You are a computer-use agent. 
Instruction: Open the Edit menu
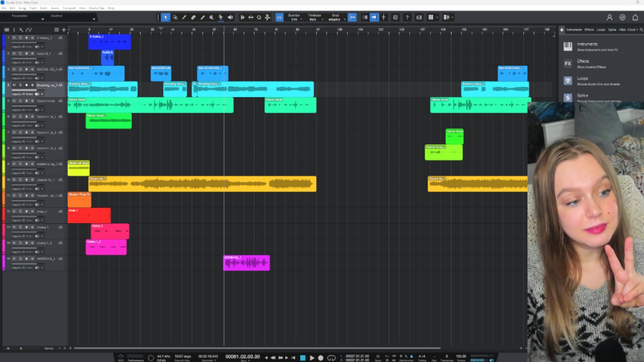13,8
